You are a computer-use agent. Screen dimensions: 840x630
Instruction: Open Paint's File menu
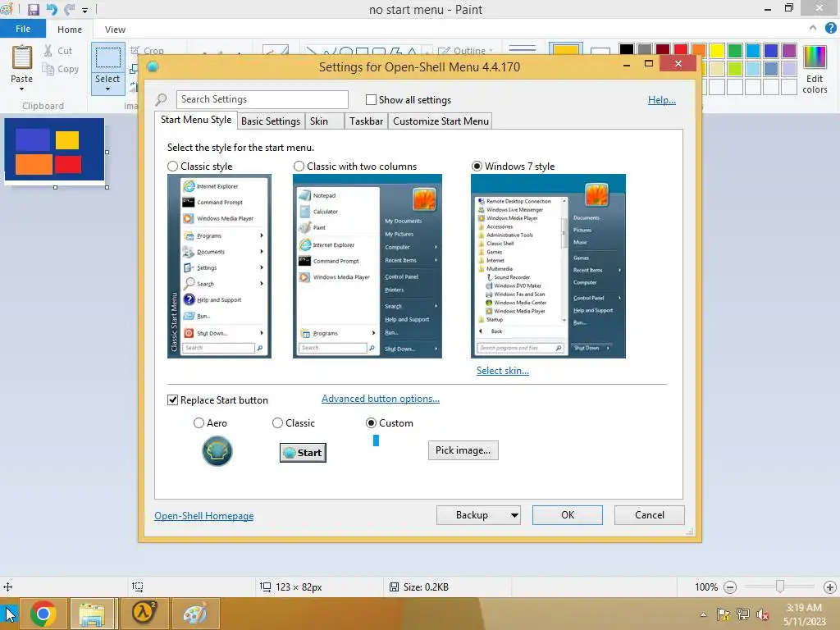click(x=22, y=29)
